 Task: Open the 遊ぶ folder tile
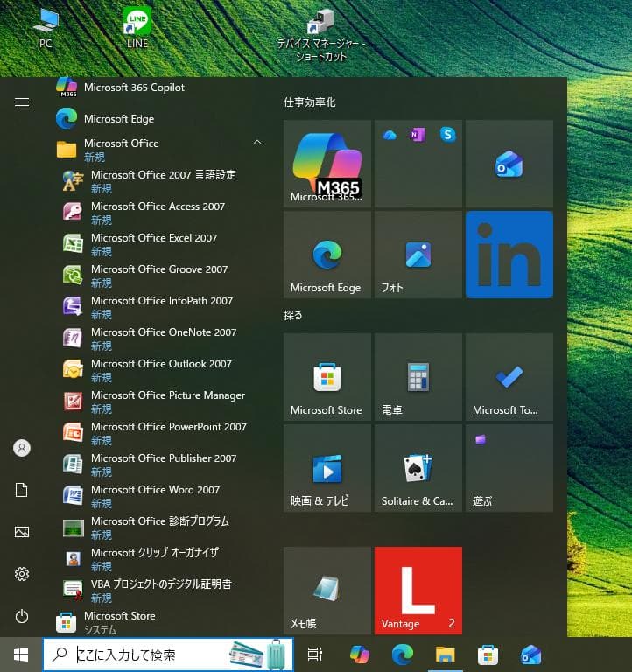509,468
